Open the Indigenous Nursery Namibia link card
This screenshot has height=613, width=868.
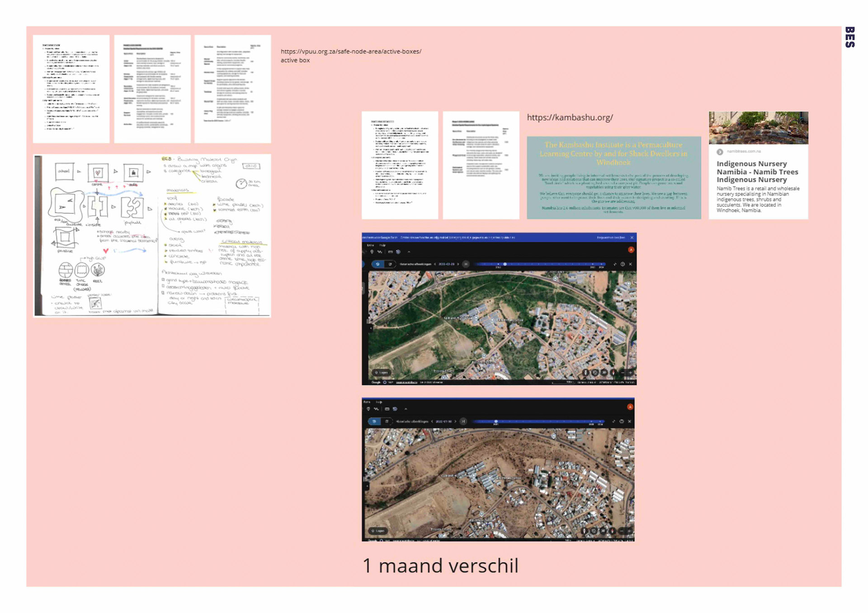point(758,172)
